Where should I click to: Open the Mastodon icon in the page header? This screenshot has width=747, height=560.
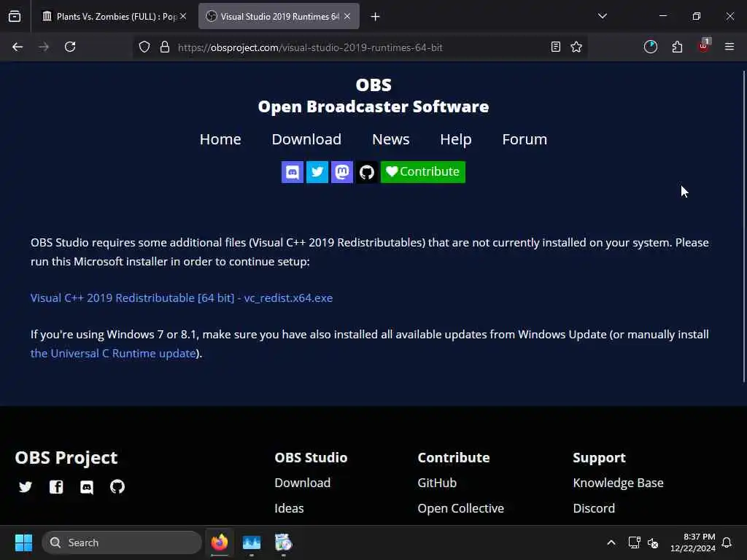pos(341,172)
